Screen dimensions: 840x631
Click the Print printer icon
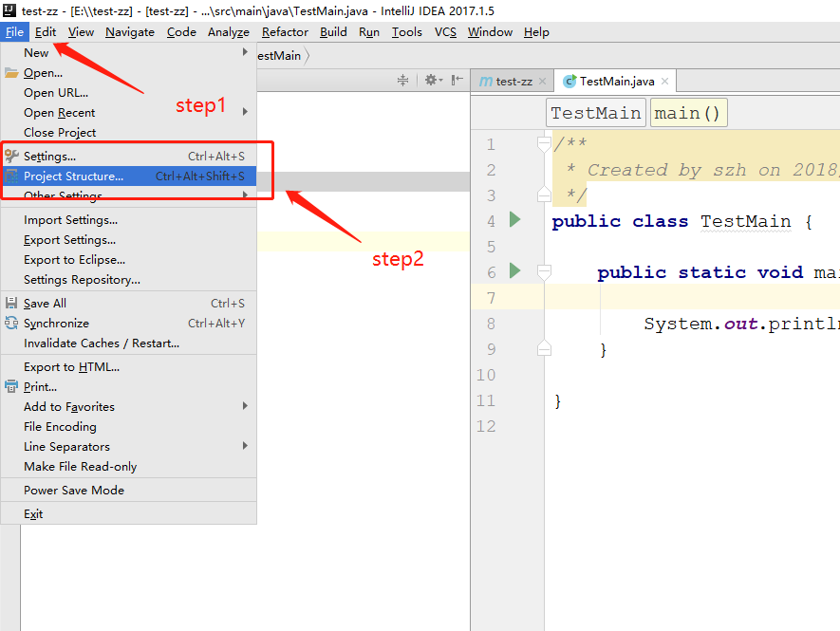coord(11,387)
